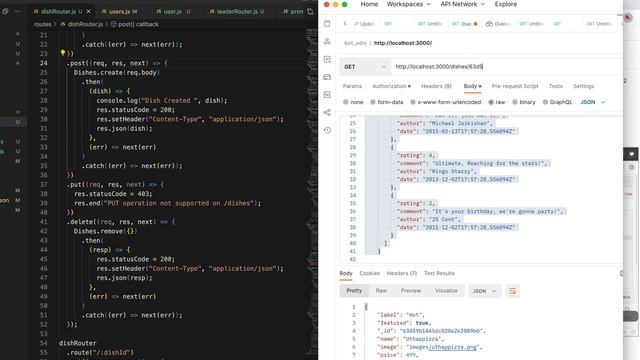Click the request URL input field
Image resolution: width=640 pixels, height=360 pixels.
(x=506, y=67)
